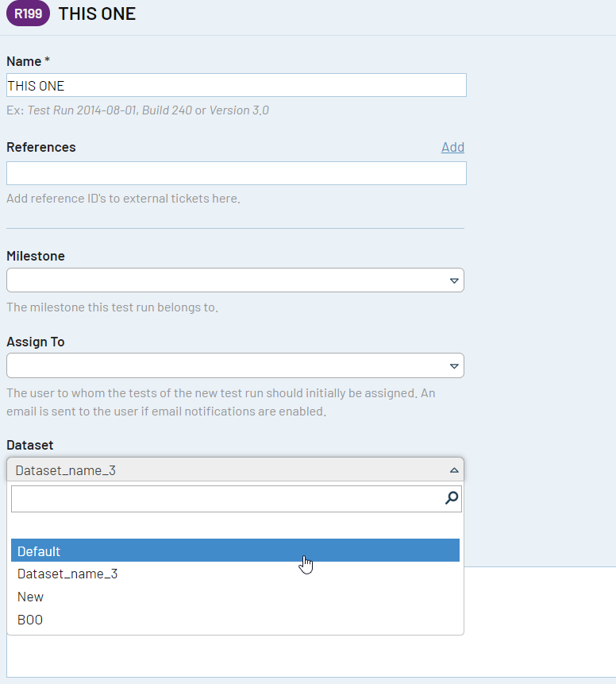This screenshot has height=684, width=616.
Task: Click the Add references link
Action: tap(452, 148)
